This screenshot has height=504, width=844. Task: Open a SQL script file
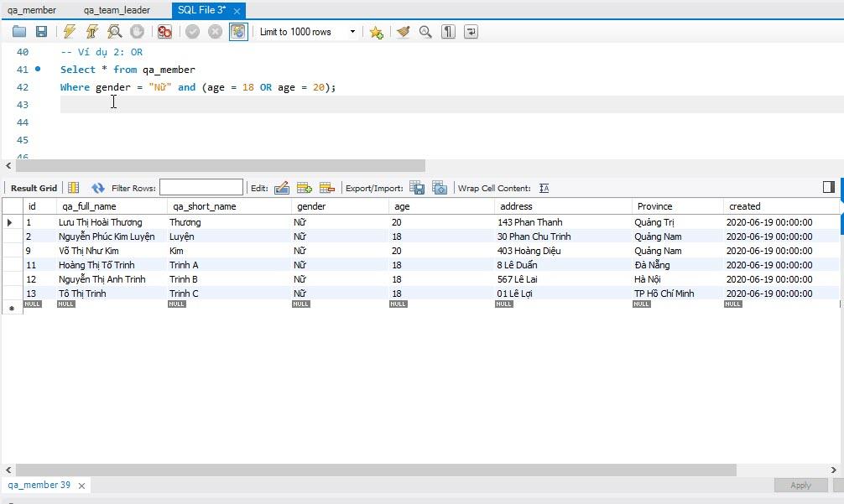(19, 32)
